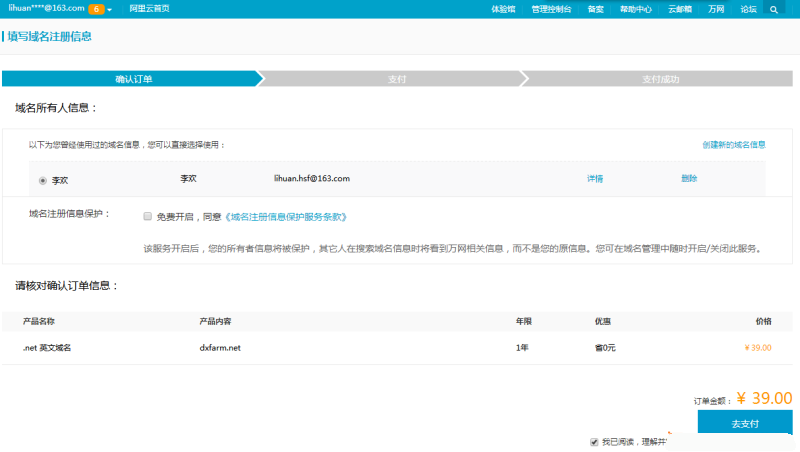This screenshot has width=800, height=452.
Task: Click the 产品内容 column header
Action: (215, 321)
